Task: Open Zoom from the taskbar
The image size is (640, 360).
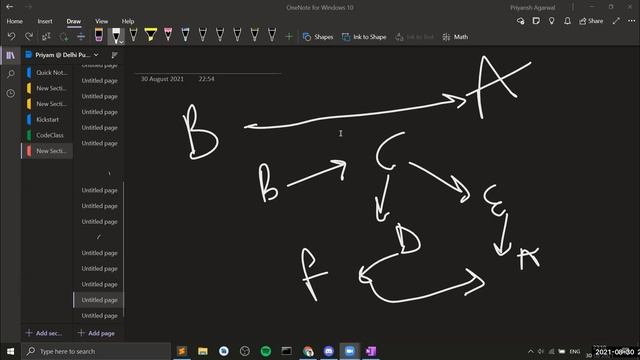Action: click(x=350, y=351)
